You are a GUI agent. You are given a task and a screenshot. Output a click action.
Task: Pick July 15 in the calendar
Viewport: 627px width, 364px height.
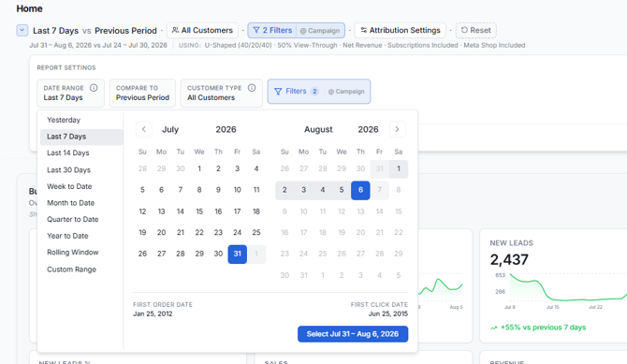pos(199,211)
